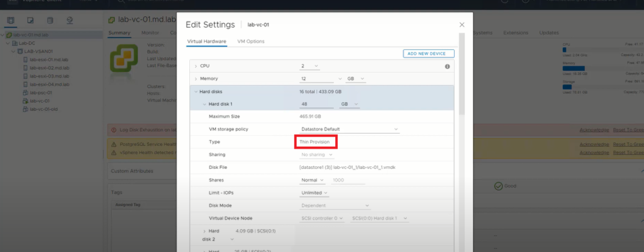Click the Edit Settings dialog scrollbar
Viewport: 644px width, 252px height.
462,74
